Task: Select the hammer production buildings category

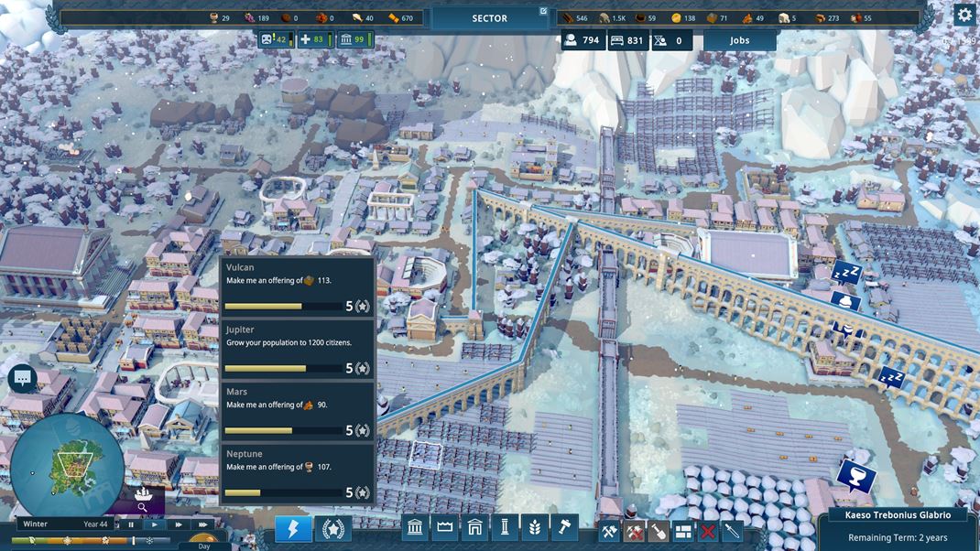Action: pyautogui.click(x=565, y=528)
